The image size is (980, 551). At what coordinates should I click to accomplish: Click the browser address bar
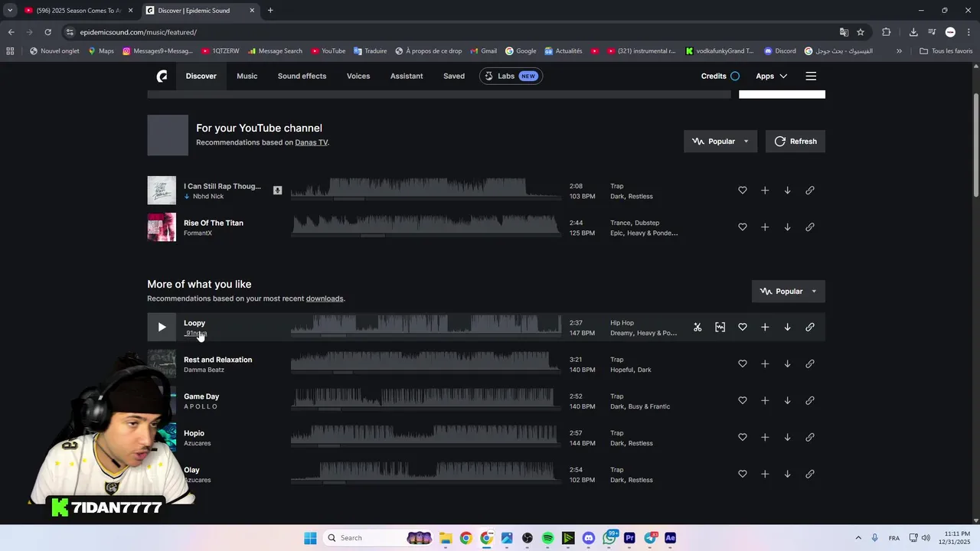coord(452,32)
